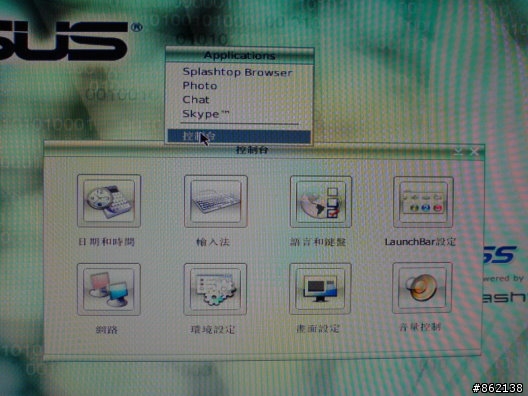Viewport: 528px width, 396px height.
Task: Open the 語言和鍵盤 language and keyboard icon
Action: pos(321,202)
